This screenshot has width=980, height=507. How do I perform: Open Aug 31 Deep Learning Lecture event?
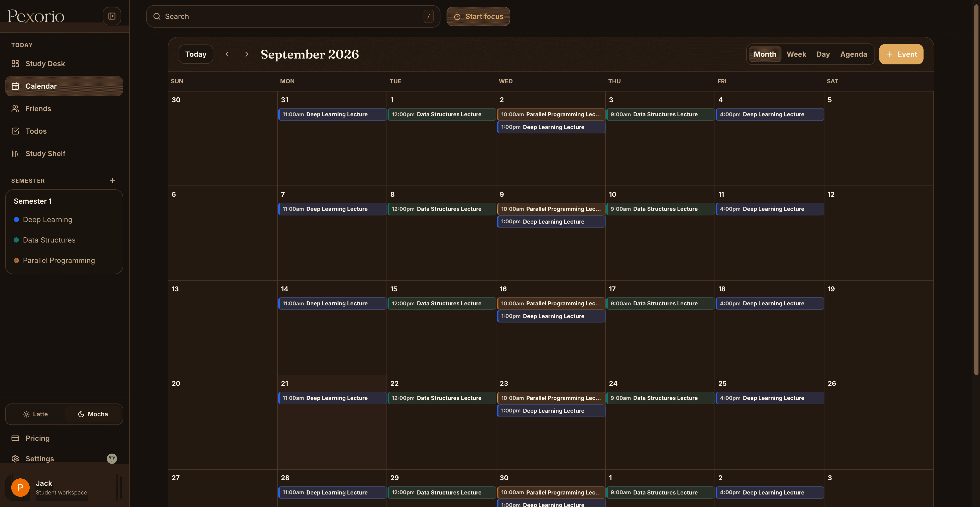[332, 114]
